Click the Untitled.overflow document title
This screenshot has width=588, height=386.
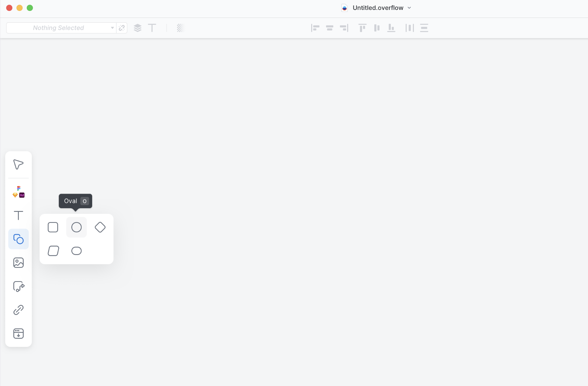(x=378, y=8)
